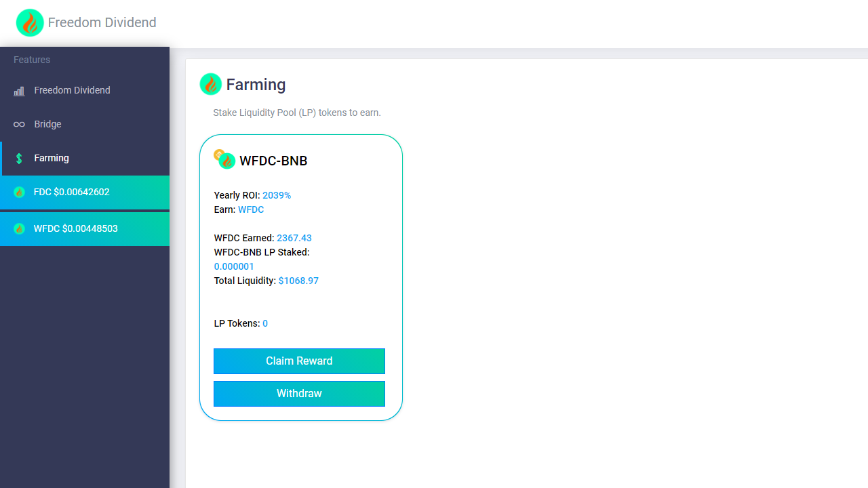Click the bar chart icon beside Freedom Dividend

19,91
